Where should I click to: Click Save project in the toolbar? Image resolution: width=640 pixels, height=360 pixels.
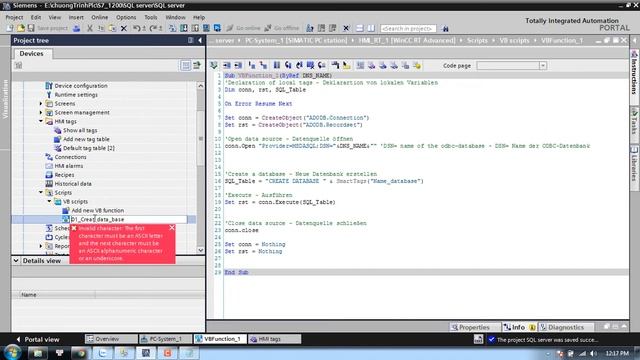(47, 28)
